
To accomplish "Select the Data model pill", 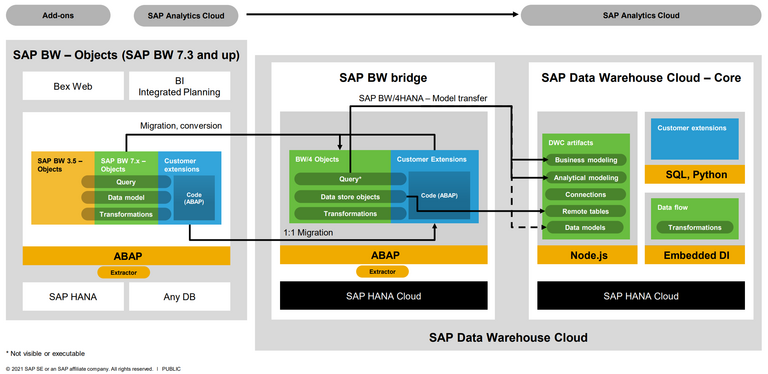I will point(126,198).
